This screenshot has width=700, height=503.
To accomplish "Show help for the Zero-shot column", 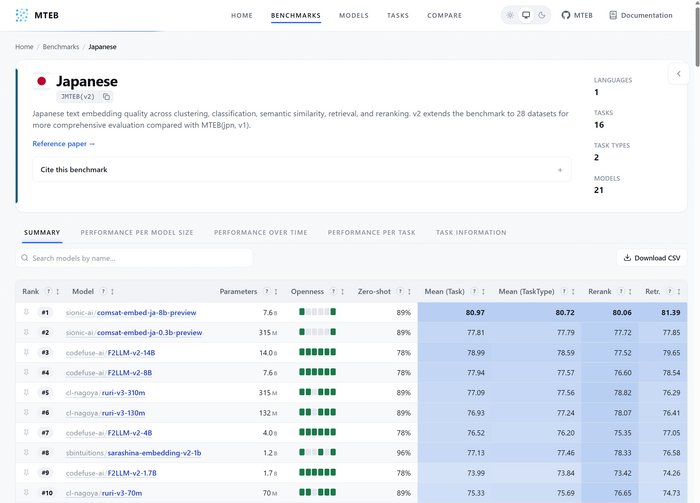I will click(400, 291).
